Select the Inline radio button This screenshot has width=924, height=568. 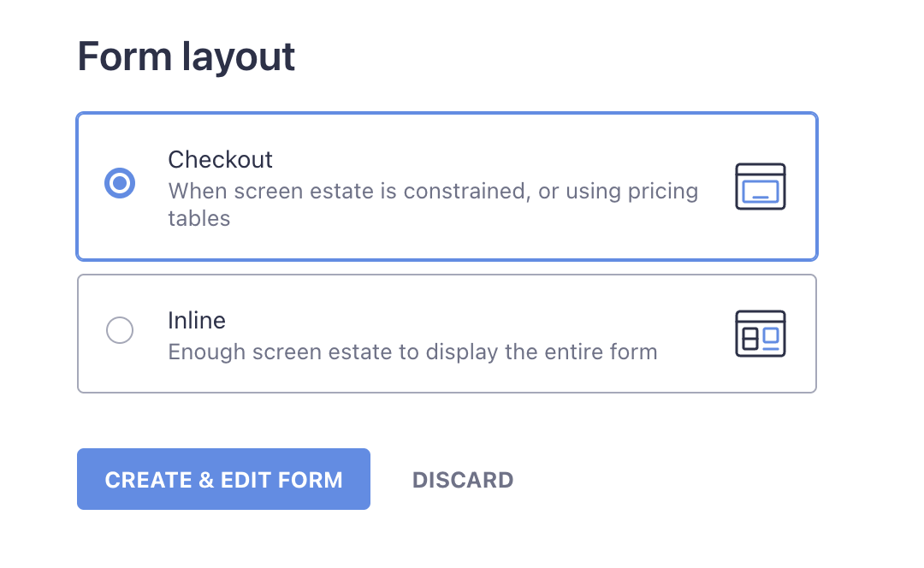point(120,330)
